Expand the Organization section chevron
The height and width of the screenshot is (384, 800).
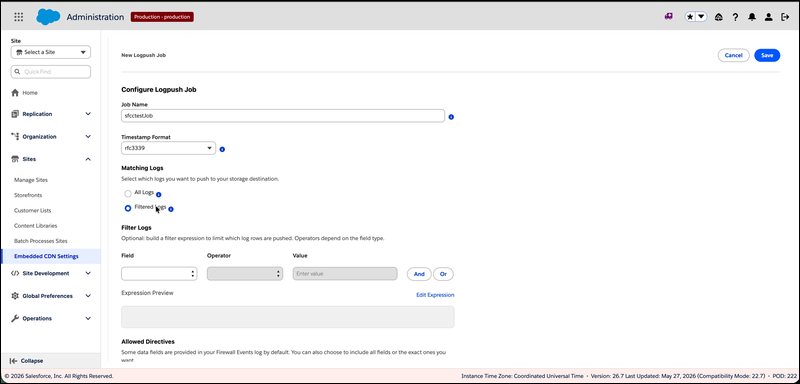coord(88,136)
